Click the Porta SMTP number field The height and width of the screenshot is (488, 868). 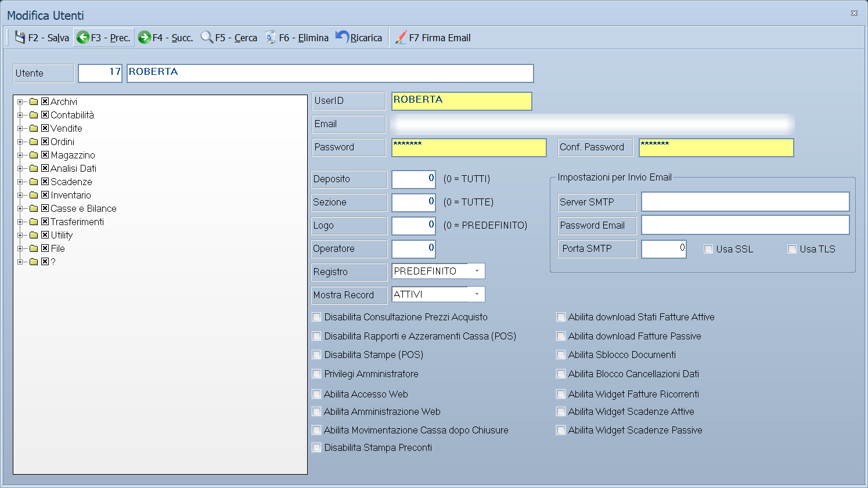664,249
